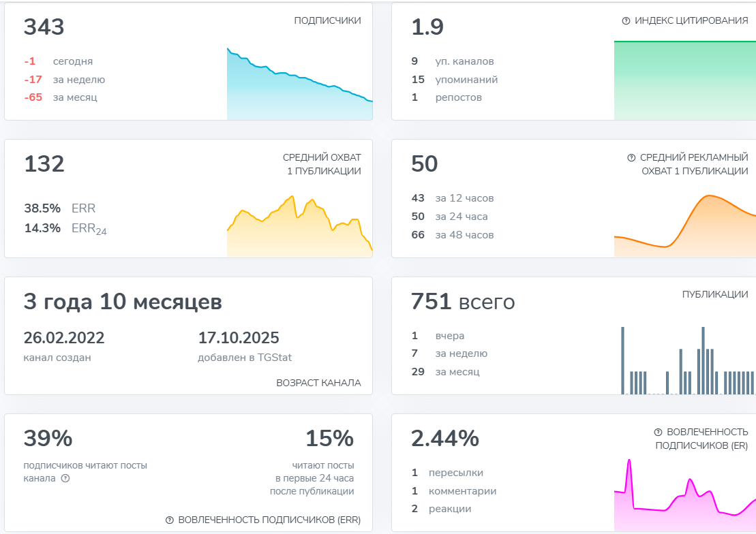This screenshot has height=534, width=756.
Task: Click the green citation index chart
Action: 684,80
